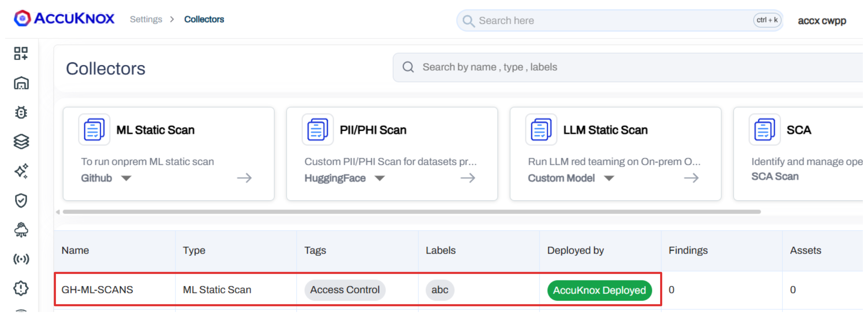This screenshot has width=868, height=317.
Task: Open the dashboard grid icon in sidebar
Action: (x=21, y=53)
